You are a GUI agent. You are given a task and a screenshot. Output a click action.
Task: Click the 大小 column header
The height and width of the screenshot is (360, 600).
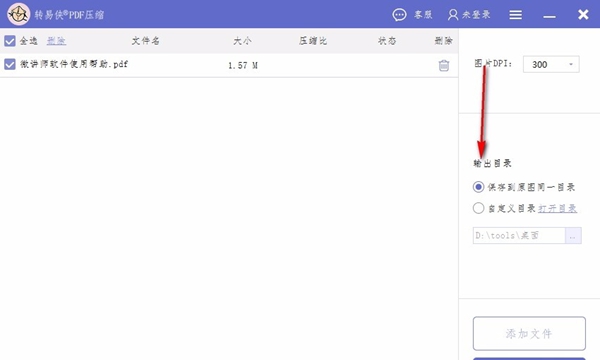(x=242, y=41)
